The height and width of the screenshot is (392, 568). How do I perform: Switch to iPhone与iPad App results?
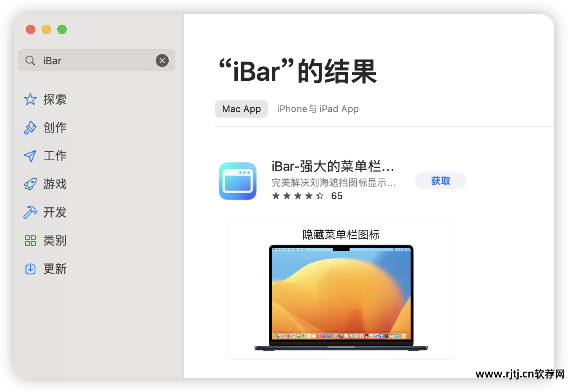click(317, 109)
